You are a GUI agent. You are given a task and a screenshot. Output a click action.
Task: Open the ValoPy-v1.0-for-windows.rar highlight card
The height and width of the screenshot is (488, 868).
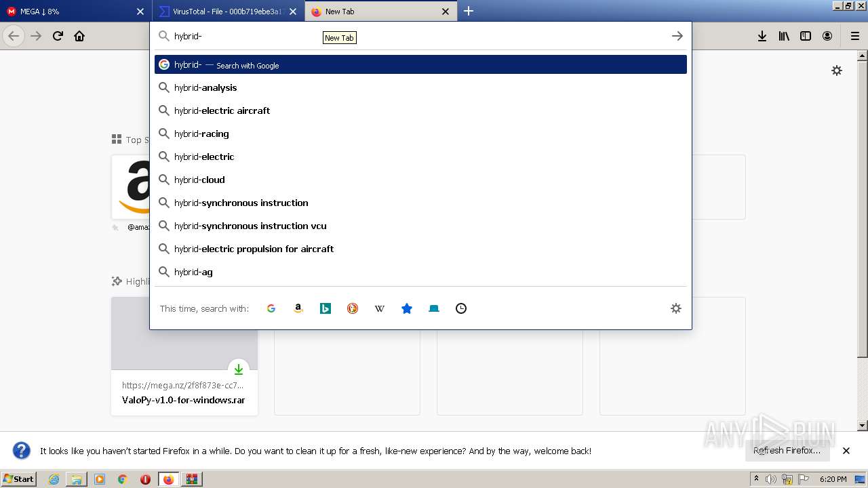tap(184, 373)
